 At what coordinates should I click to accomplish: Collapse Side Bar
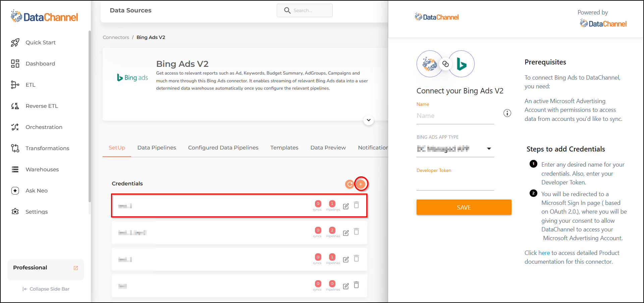coord(46,289)
